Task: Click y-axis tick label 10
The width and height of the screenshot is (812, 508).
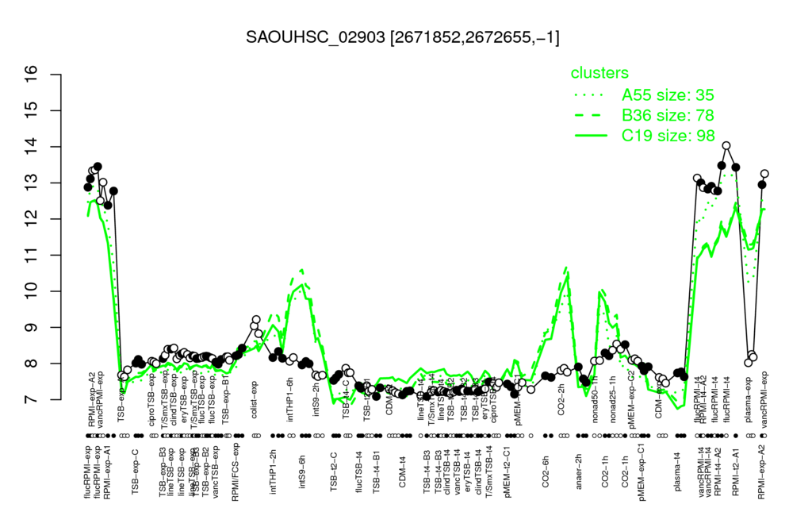Action: (x=32, y=291)
